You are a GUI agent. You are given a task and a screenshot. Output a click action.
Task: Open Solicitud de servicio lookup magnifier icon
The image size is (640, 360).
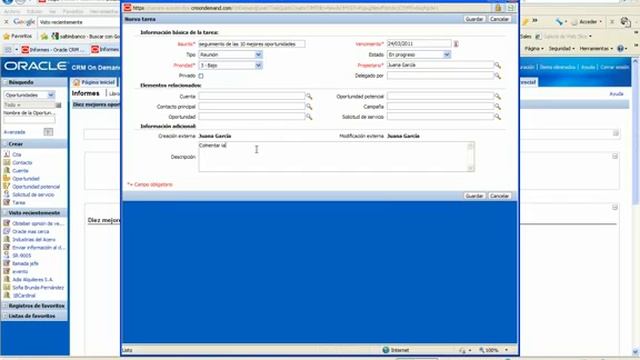click(498, 117)
